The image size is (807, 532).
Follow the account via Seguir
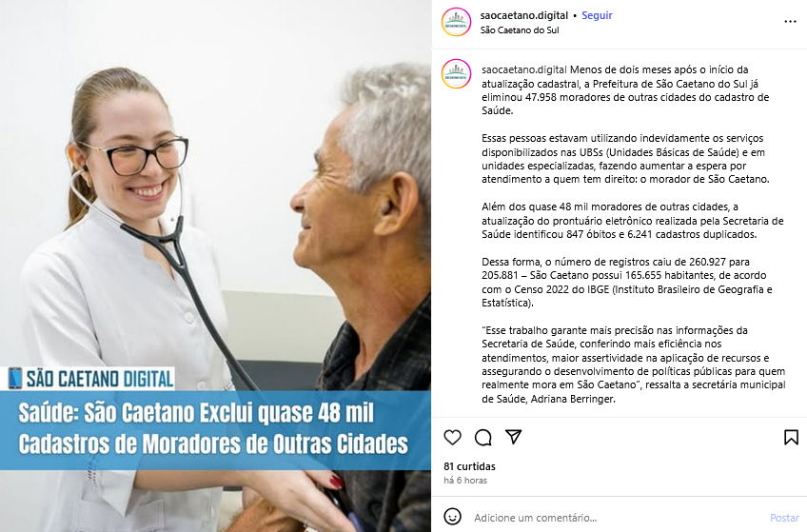pyautogui.click(x=597, y=15)
